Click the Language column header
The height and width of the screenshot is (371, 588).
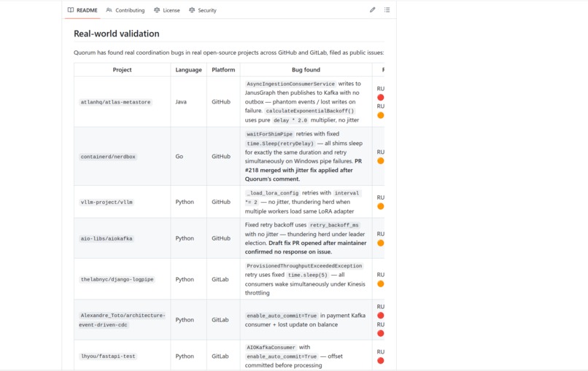189,70
